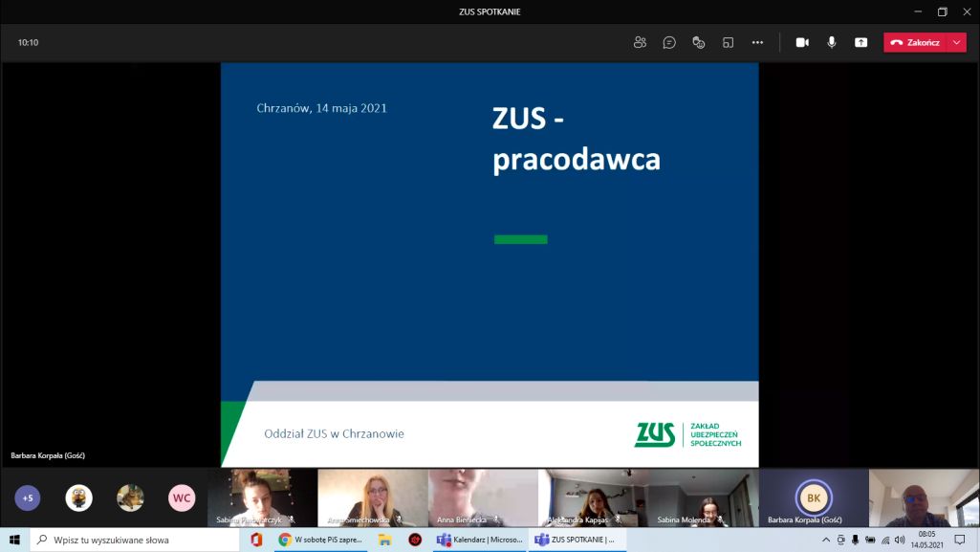The height and width of the screenshot is (552, 980).
Task: Select the WC initials avatar
Action: [182, 498]
